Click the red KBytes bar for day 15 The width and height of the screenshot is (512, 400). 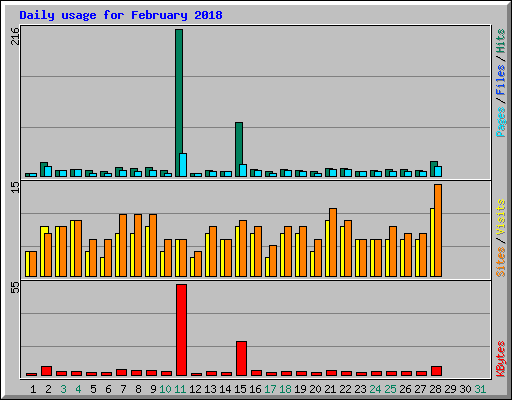tap(241, 358)
